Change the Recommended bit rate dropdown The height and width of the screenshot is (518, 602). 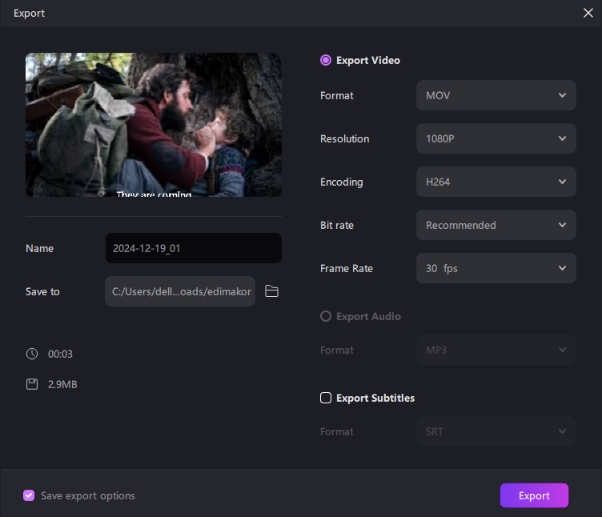[495, 225]
